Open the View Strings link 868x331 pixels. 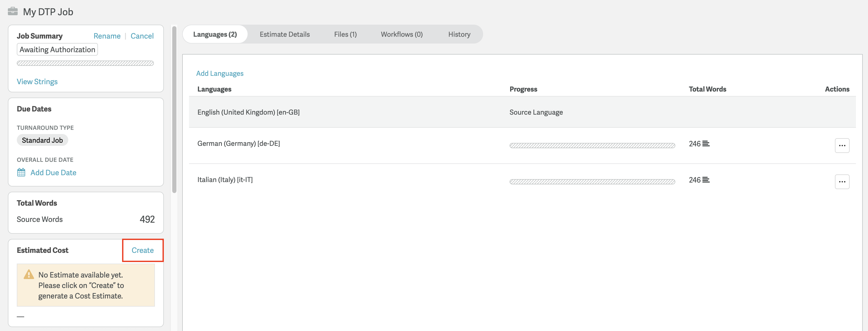coord(37,82)
